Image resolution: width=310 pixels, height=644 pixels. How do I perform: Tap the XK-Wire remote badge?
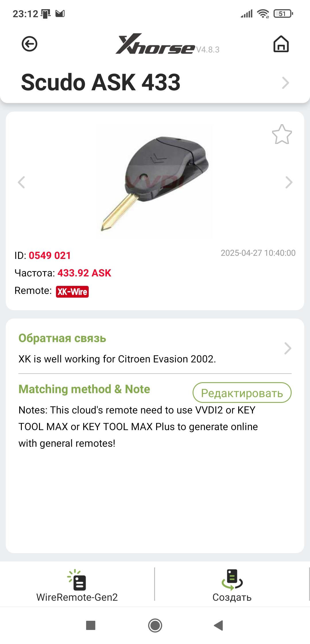tap(72, 292)
